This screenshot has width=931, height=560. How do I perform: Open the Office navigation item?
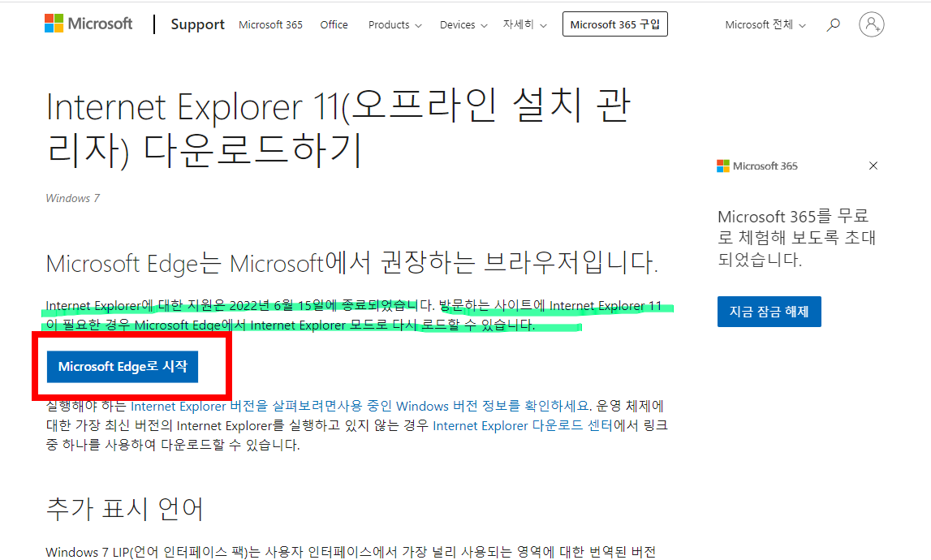click(x=334, y=25)
